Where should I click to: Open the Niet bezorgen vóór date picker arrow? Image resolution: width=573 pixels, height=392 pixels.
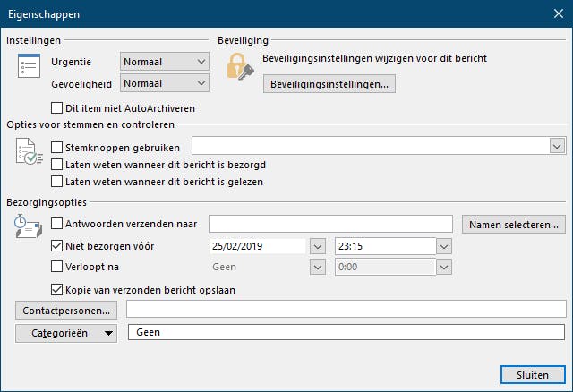(x=318, y=246)
